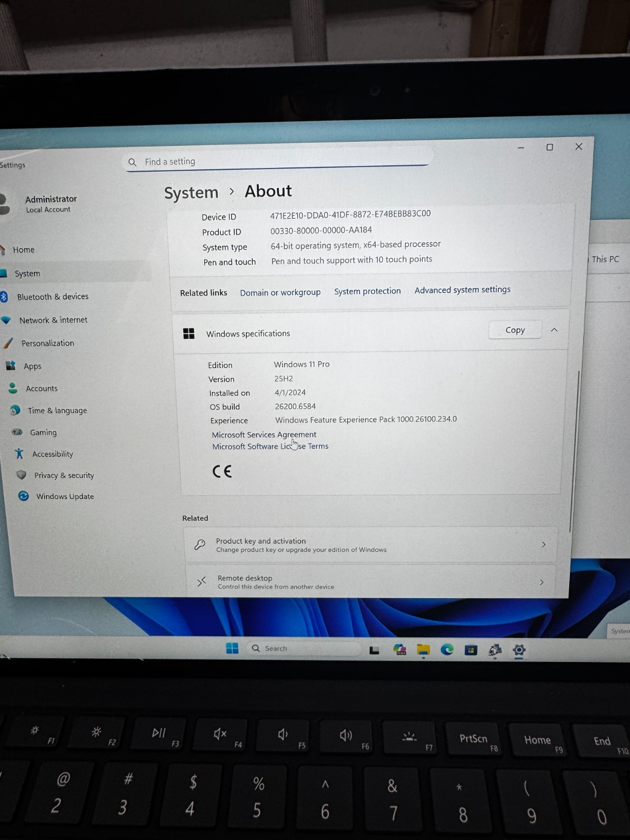Click the Time & language globe icon
The height and width of the screenshot is (840, 630).
click(15, 410)
